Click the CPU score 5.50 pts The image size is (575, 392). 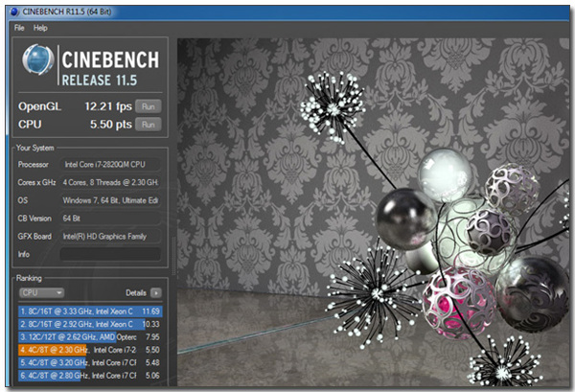point(111,125)
